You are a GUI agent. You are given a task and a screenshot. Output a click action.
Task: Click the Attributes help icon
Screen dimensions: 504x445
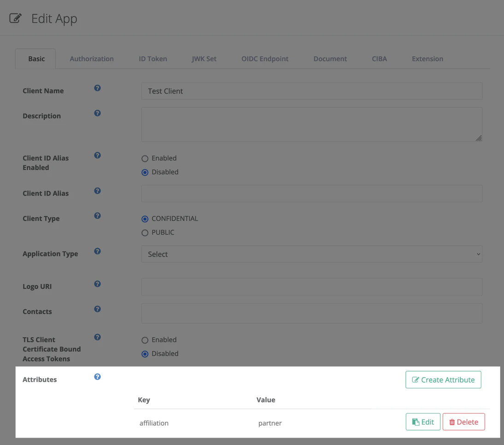[97, 377]
